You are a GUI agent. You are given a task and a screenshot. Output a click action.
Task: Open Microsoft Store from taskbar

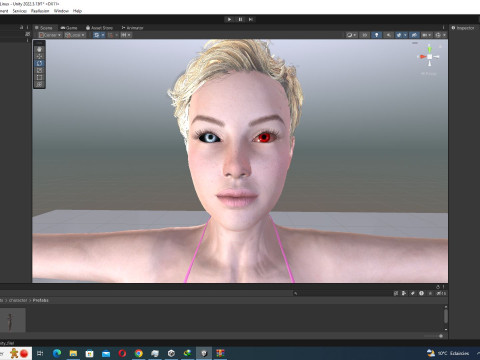tap(89, 353)
